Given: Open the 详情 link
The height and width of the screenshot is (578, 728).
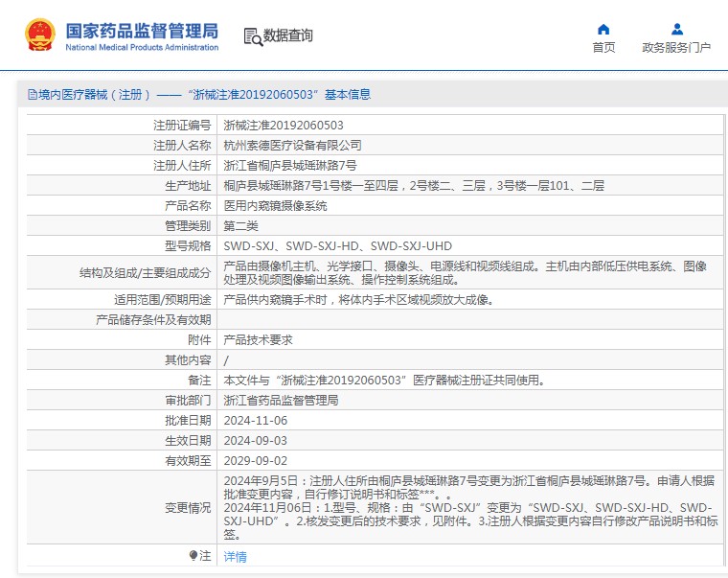Looking at the screenshot, I should coord(235,556).
